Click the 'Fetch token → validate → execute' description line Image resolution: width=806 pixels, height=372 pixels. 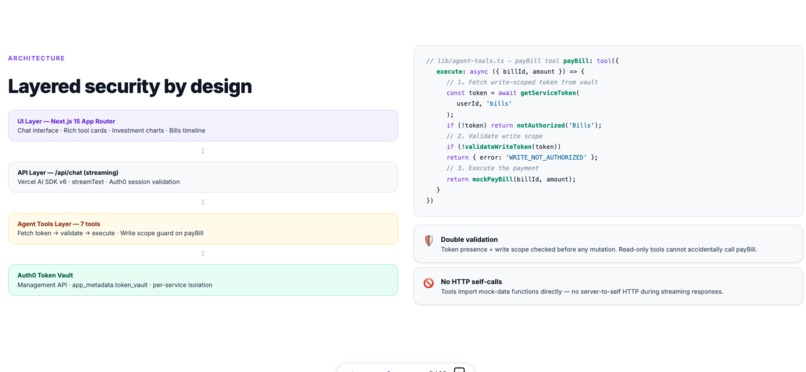pos(111,233)
